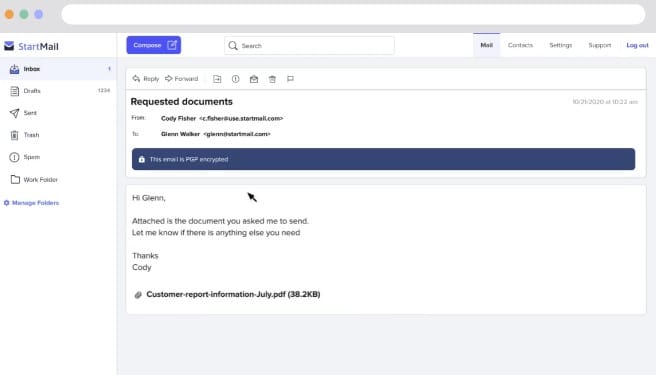Click the browser address bar

tap(353, 14)
